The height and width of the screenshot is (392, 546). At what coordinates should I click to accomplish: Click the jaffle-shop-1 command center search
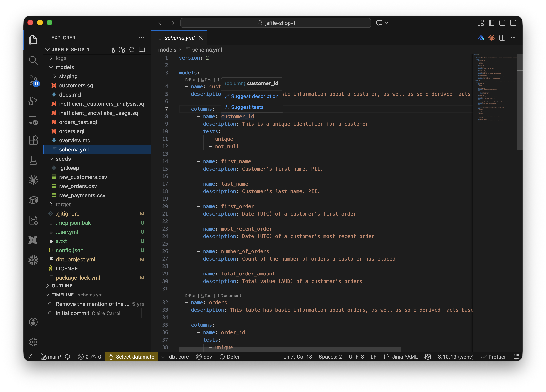[x=276, y=23]
